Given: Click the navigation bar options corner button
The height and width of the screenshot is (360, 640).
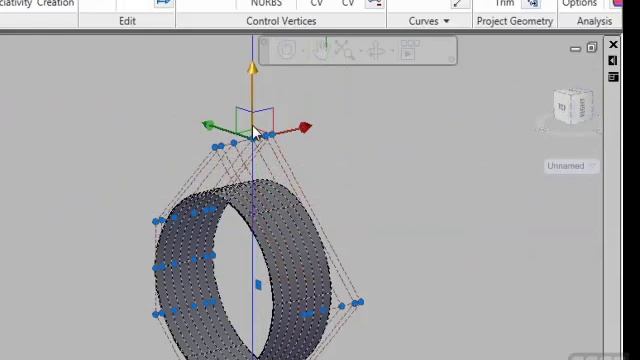Looking at the screenshot, I should (x=451, y=60).
